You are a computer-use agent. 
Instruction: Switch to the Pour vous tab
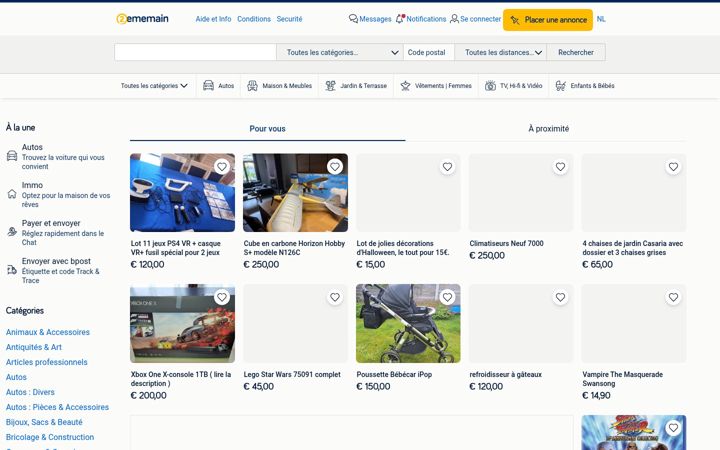[x=267, y=129]
